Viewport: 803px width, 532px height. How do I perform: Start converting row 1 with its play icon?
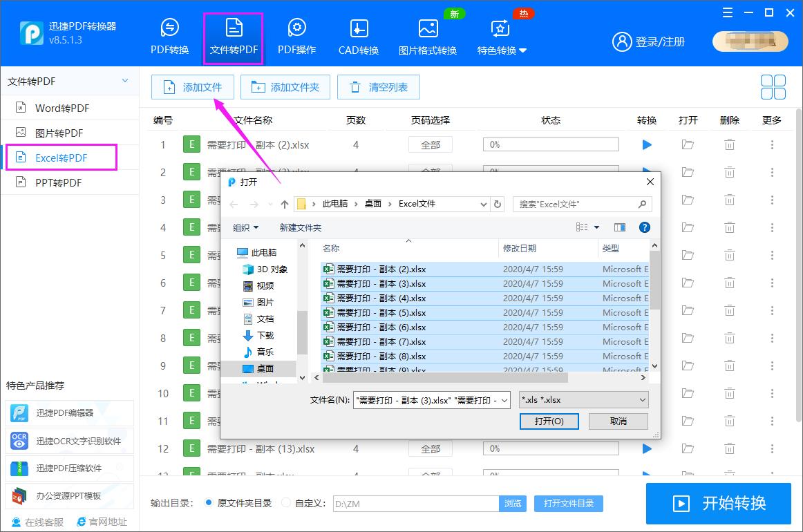point(646,144)
